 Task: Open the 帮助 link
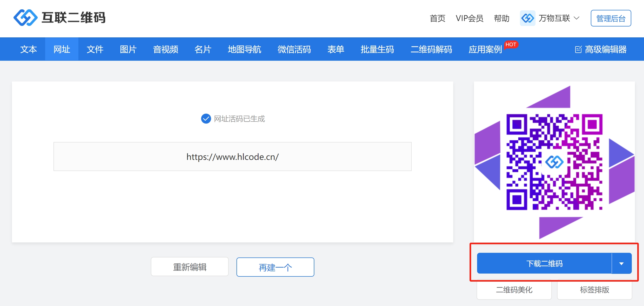[501, 18]
